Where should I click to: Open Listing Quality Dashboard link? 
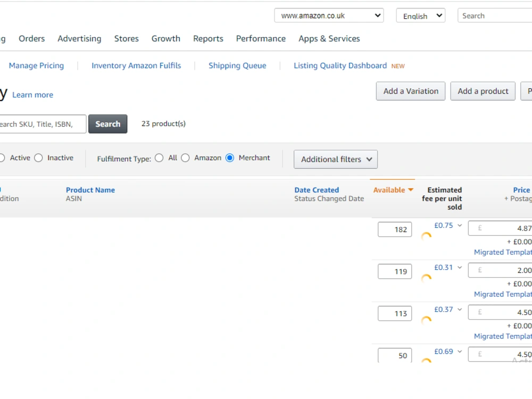click(x=340, y=65)
